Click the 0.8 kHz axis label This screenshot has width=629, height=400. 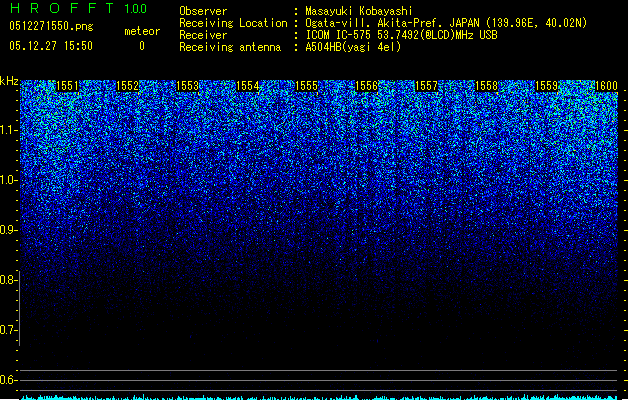8,280
